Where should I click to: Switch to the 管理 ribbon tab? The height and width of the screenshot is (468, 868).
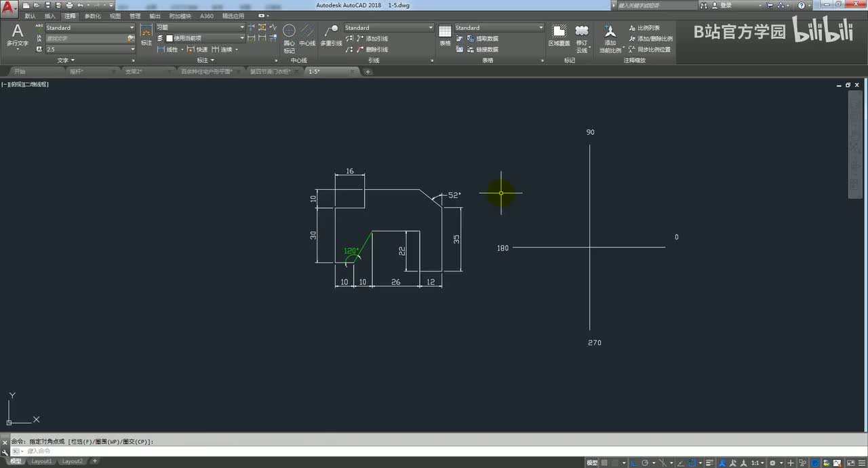(x=135, y=16)
